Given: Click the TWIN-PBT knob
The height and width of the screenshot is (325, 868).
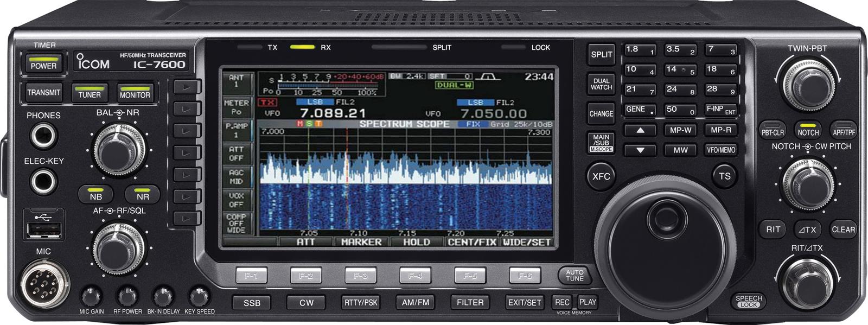Looking at the screenshot, I should (808, 84).
